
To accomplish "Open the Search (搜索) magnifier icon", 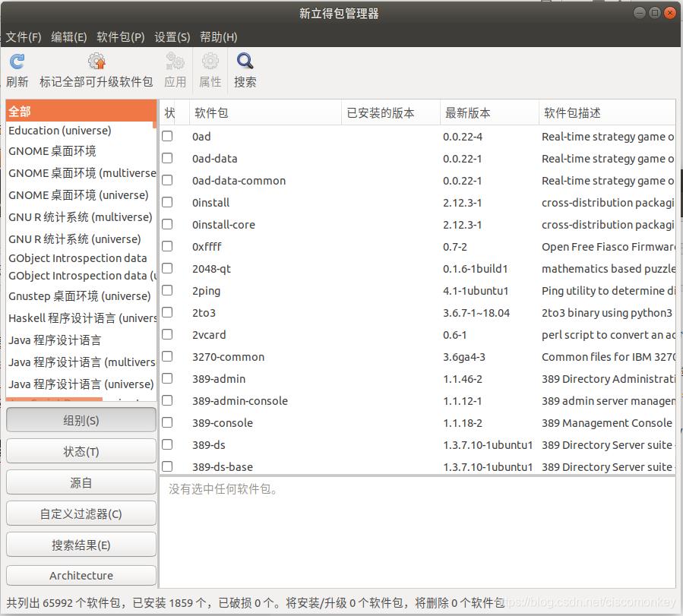I will pos(245,62).
